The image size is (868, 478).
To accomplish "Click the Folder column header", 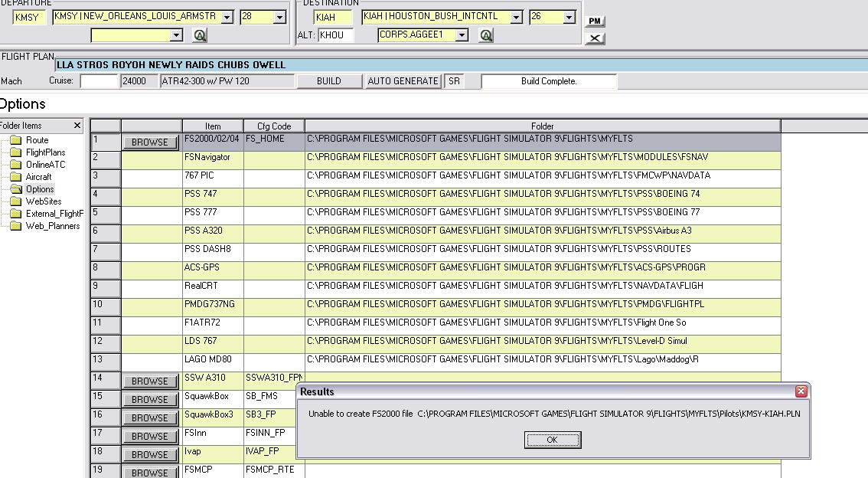I will pos(543,126).
